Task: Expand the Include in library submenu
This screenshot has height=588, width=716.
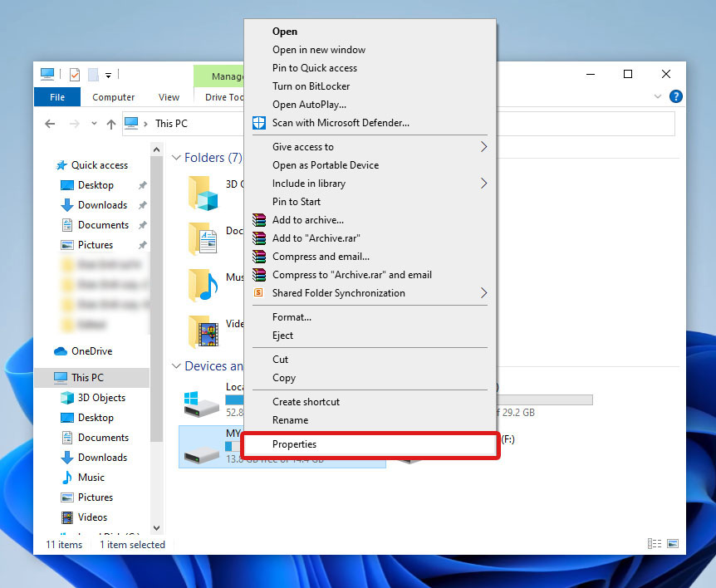Action: tap(483, 184)
